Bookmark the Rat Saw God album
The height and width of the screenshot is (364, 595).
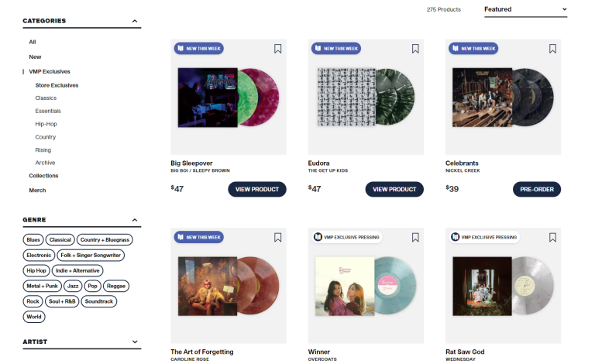(552, 237)
